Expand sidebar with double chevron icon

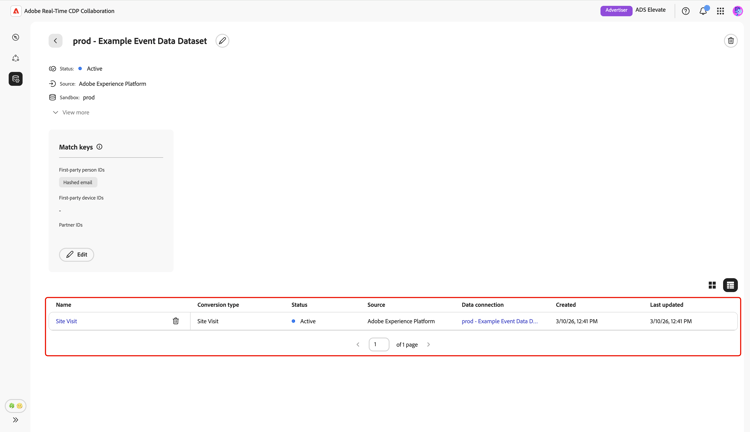pyautogui.click(x=15, y=420)
